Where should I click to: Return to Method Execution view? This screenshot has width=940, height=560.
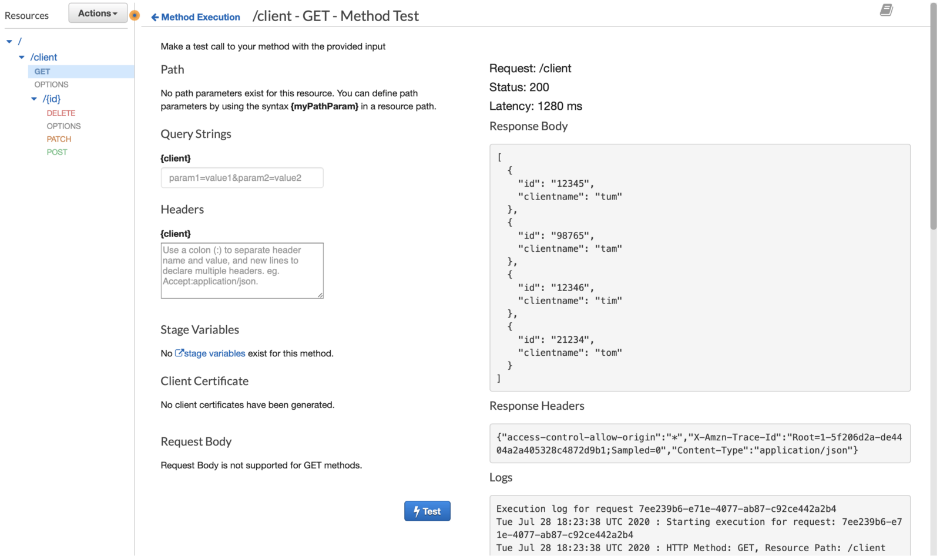tap(201, 17)
